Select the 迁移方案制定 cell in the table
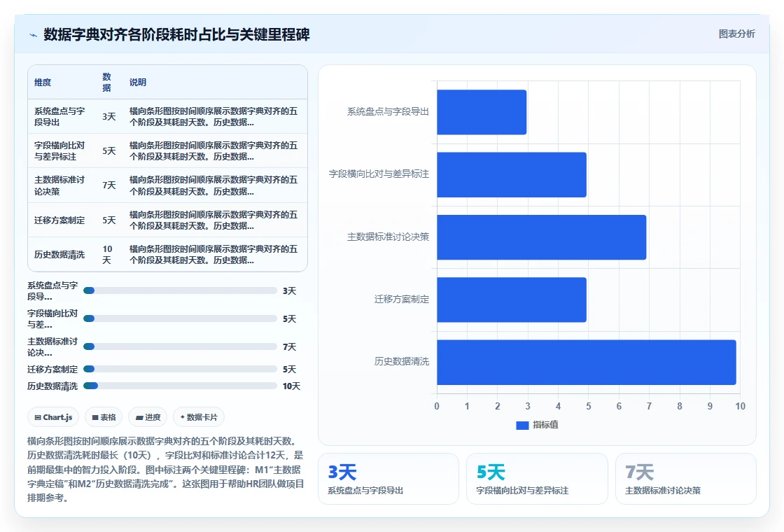 click(x=62, y=220)
